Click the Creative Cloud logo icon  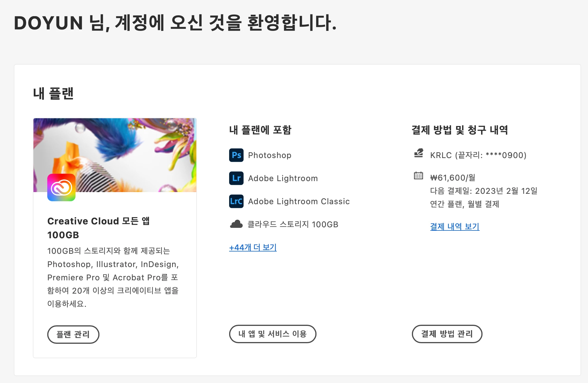tap(61, 187)
